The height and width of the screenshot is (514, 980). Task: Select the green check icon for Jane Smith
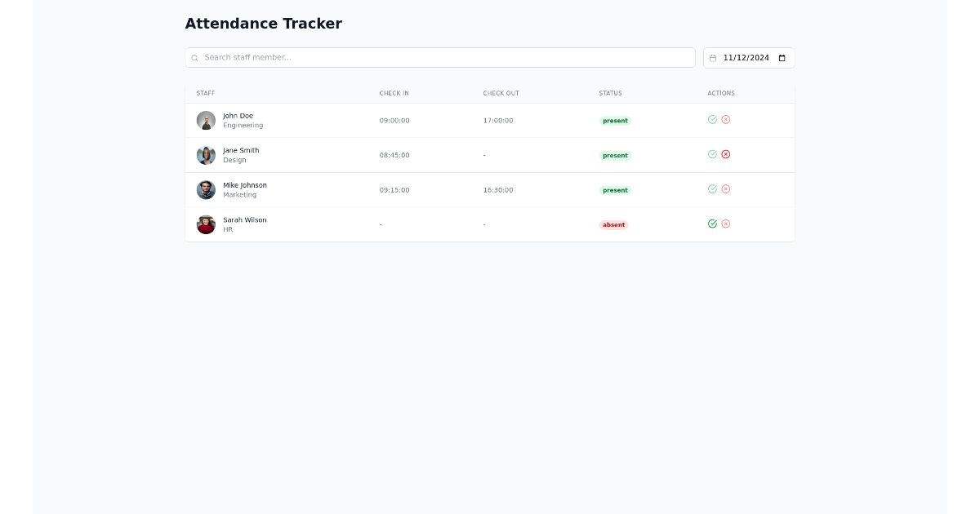711,154
